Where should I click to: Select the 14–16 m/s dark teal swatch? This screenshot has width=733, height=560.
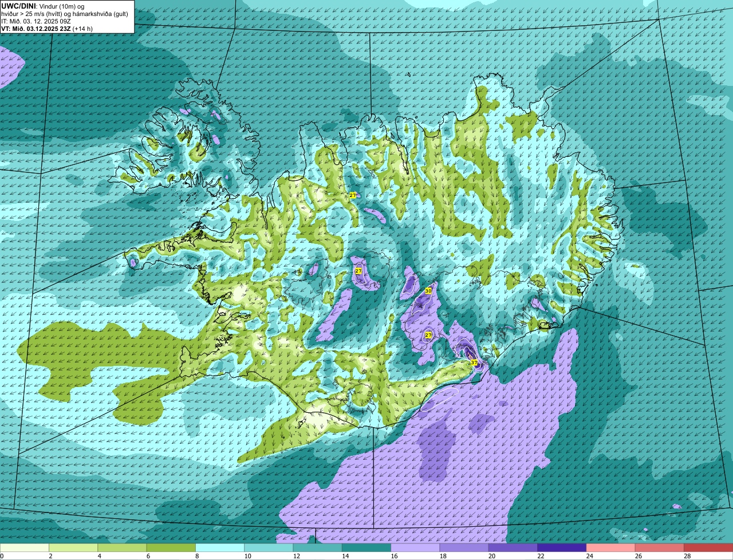366,548
